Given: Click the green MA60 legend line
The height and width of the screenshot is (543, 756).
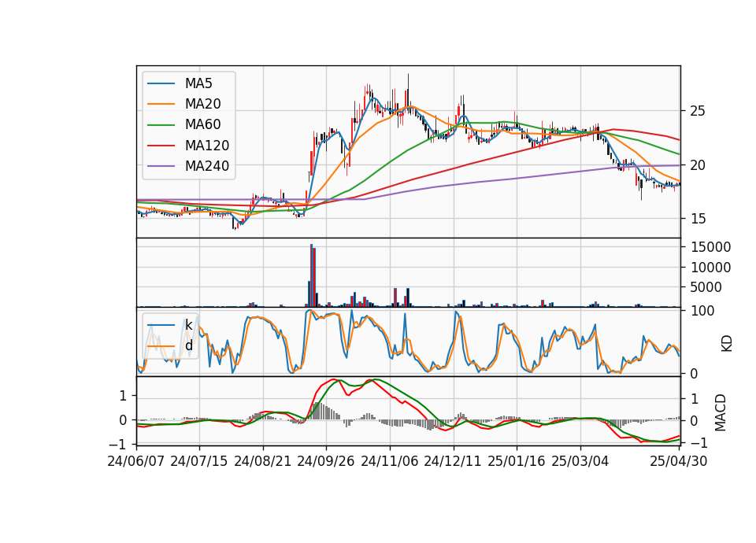Looking at the screenshot, I should point(161,125).
